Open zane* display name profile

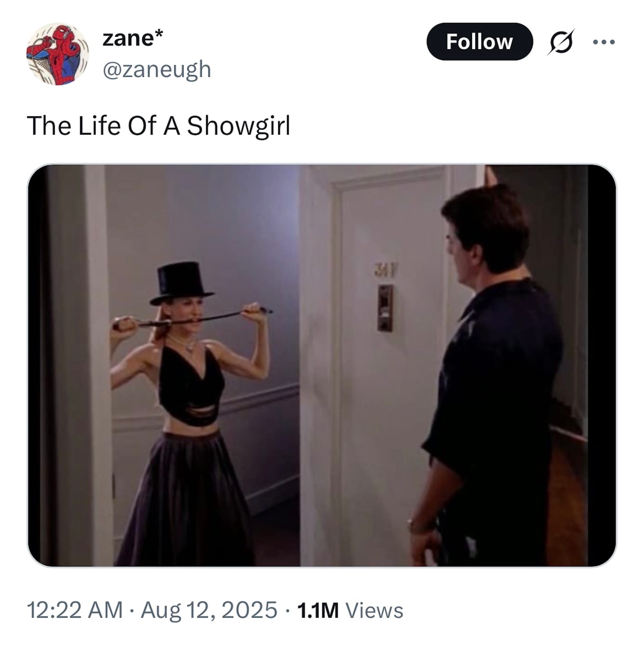(x=133, y=38)
